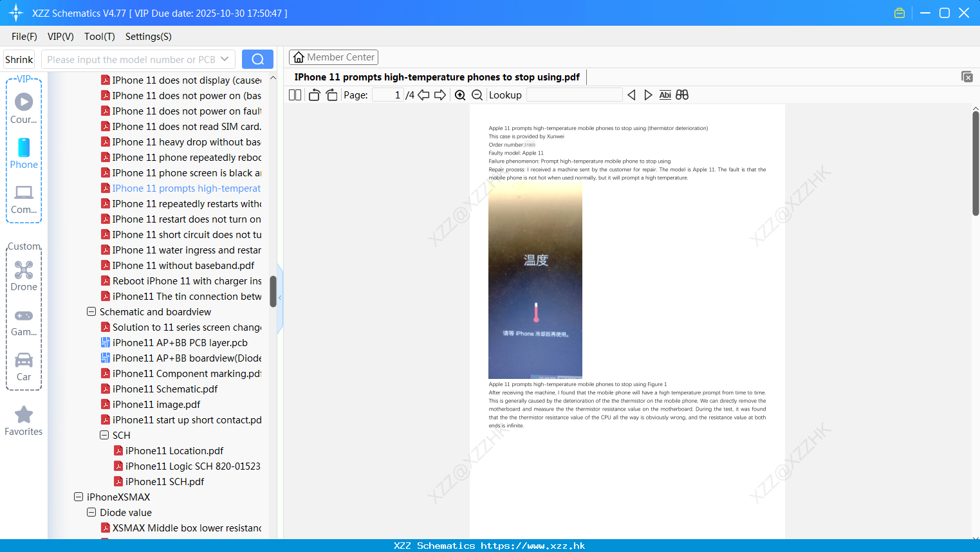Open the Tool(T) menu
The image size is (980, 552).
[99, 37]
